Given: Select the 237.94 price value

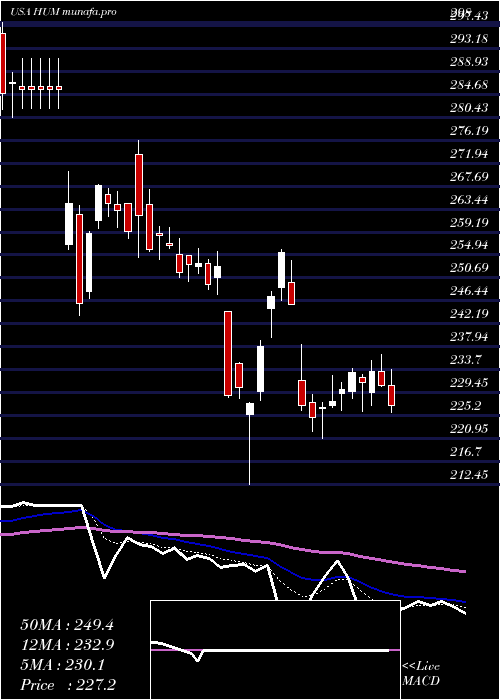Looking at the screenshot, I should (469, 337).
